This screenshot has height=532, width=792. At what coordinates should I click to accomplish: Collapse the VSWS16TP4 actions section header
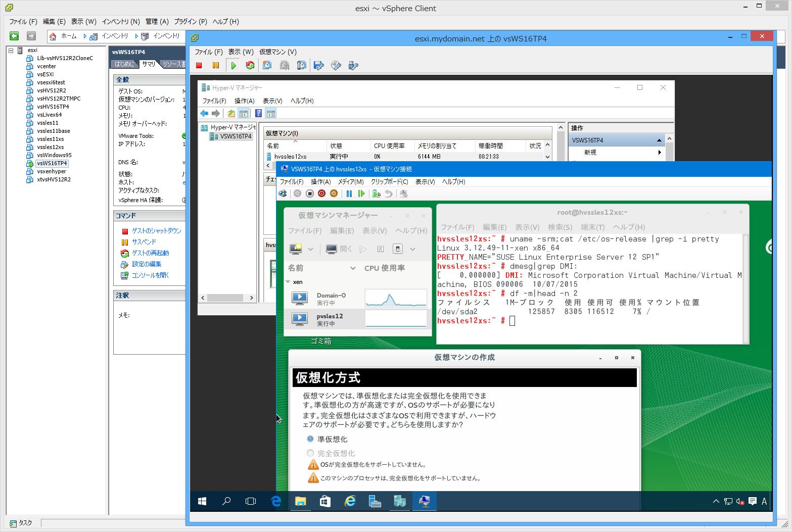pyautogui.click(x=659, y=140)
